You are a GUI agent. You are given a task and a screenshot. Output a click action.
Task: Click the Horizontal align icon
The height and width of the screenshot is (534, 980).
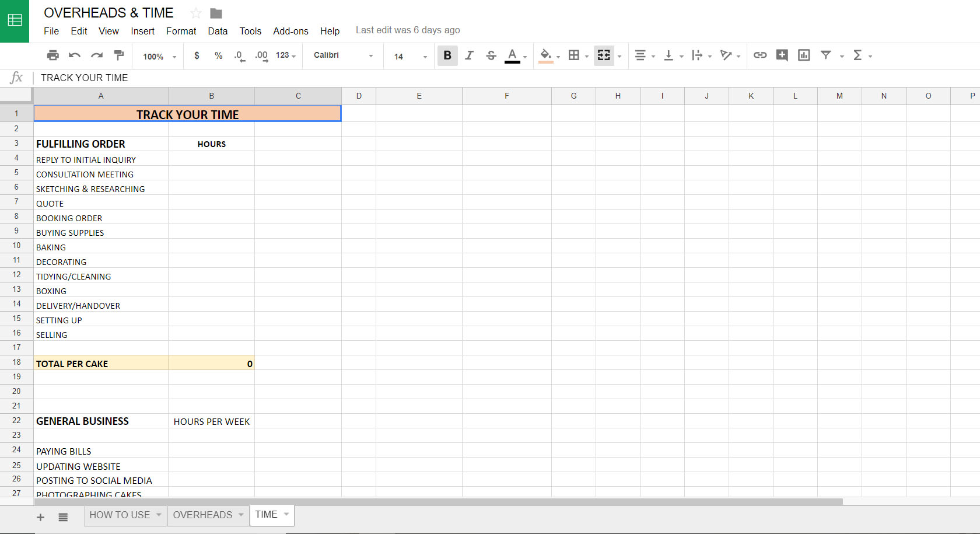[x=640, y=55]
